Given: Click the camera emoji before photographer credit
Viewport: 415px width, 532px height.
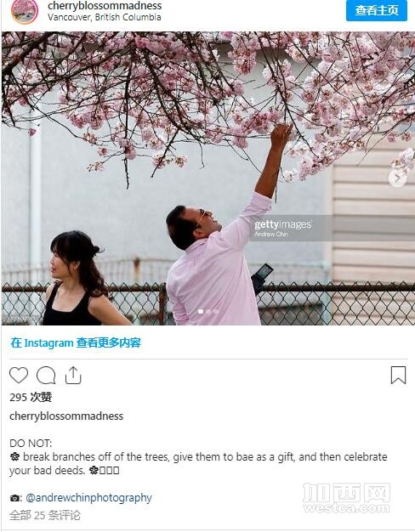Looking at the screenshot, I should pyautogui.click(x=14, y=498).
